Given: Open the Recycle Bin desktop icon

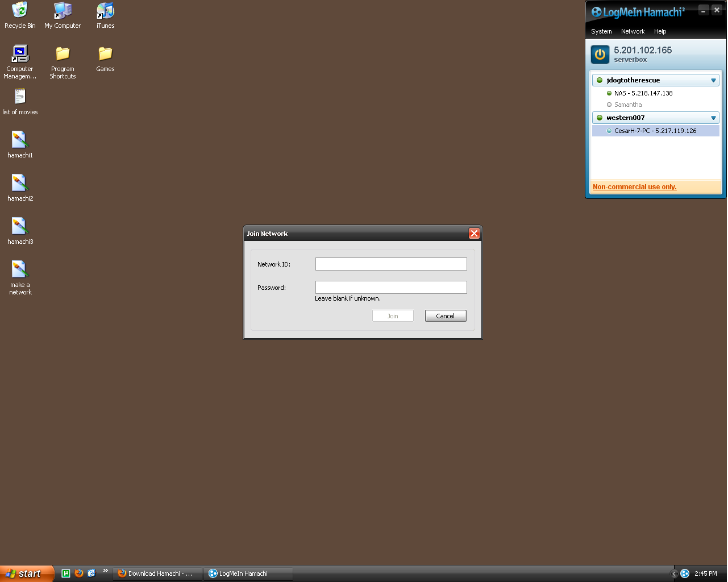Looking at the screenshot, I should (20, 11).
